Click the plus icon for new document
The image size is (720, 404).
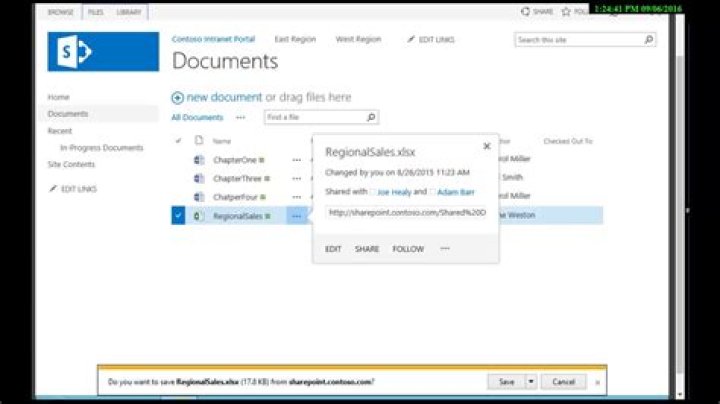pos(178,98)
